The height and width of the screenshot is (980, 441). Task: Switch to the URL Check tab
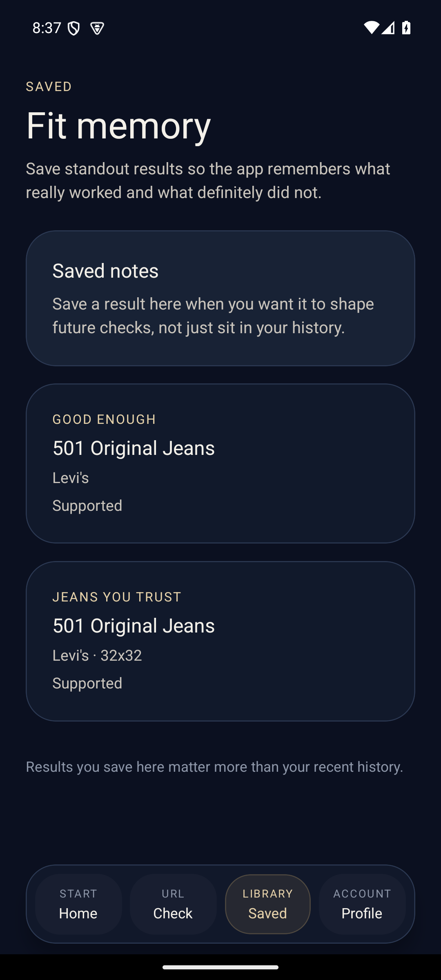click(173, 904)
